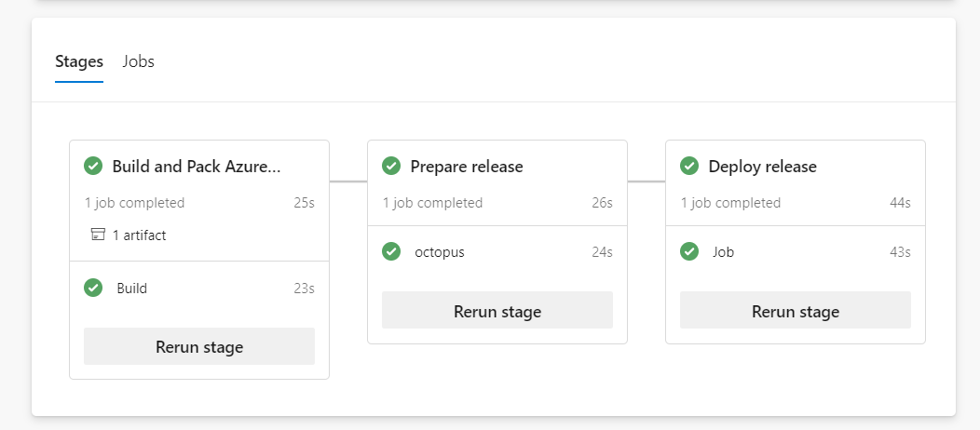Open the 1 artifact link
The width and height of the screenshot is (980, 430).
tap(139, 235)
